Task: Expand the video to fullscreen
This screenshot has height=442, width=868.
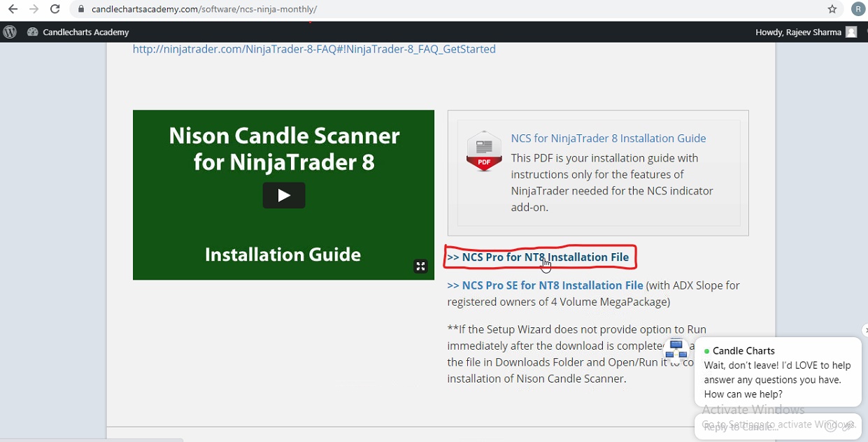Action: [420, 266]
